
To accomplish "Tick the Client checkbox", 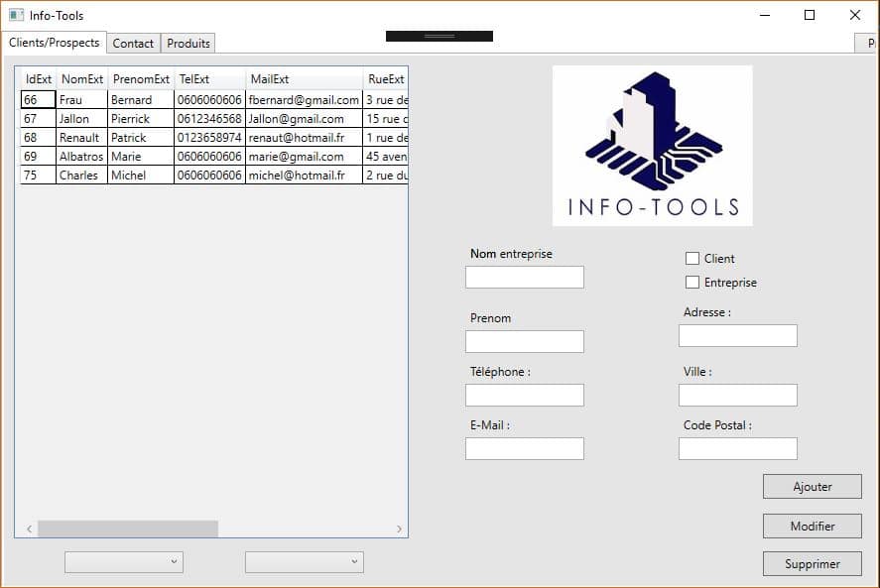I will (691, 258).
